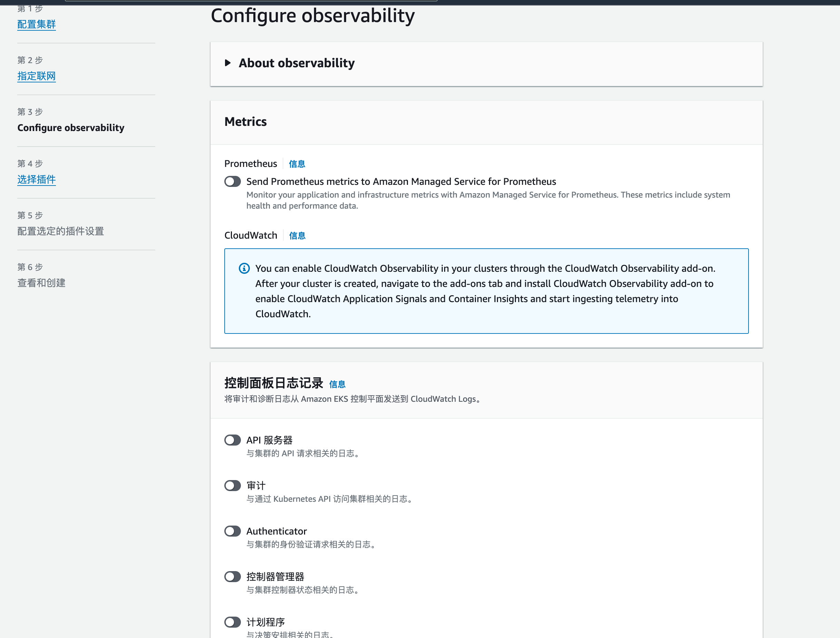The height and width of the screenshot is (638, 840).
Task: Toggle Authenticator logging on
Action: click(233, 531)
